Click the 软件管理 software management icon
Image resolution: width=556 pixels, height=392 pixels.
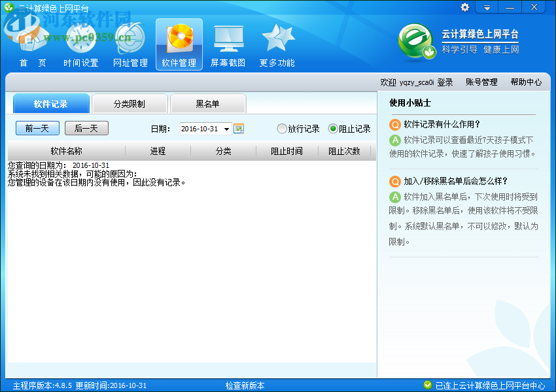coord(179,42)
